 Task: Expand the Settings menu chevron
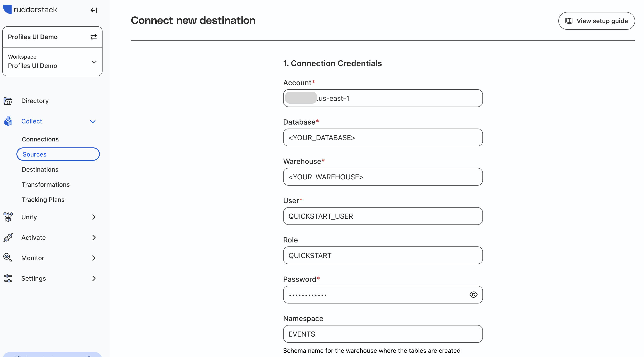(94, 278)
